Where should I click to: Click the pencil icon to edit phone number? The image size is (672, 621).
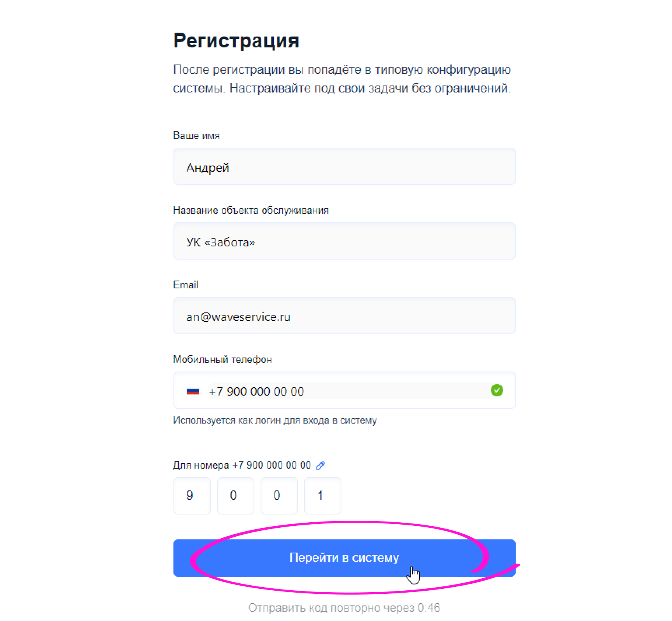point(320,465)
